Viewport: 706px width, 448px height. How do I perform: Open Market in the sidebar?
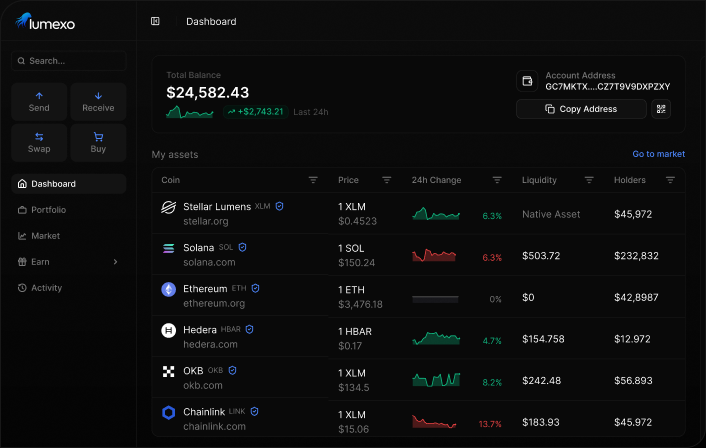pyautogui.click(x=69, y=236)
